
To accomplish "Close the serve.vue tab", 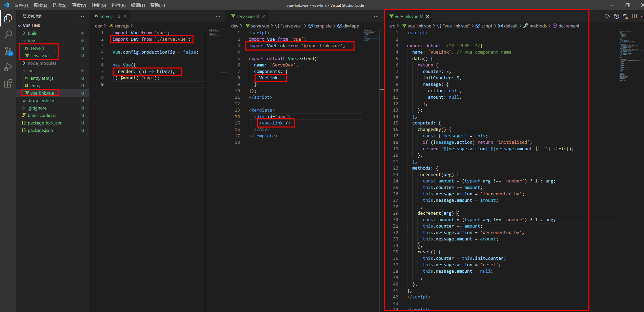I will tap(264, 16).
